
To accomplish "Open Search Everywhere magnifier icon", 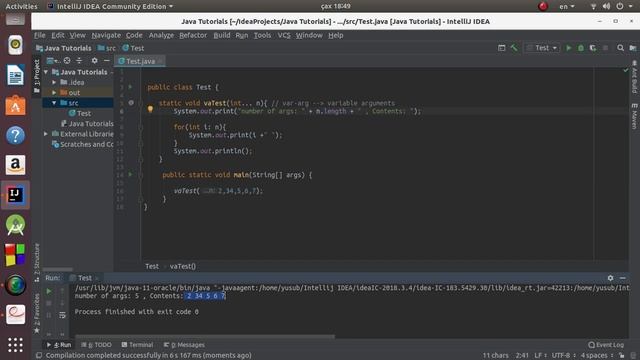I will click(x=620, y=48).
